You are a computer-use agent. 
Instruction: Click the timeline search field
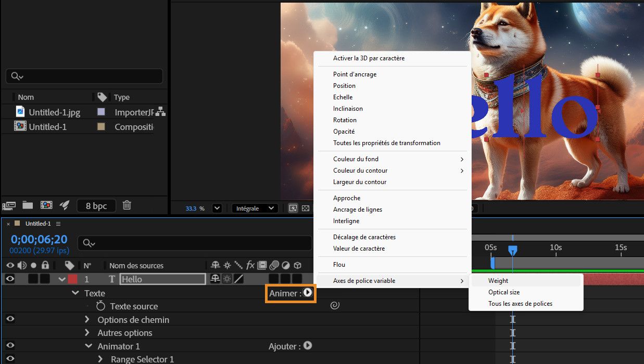pos(195,243)
